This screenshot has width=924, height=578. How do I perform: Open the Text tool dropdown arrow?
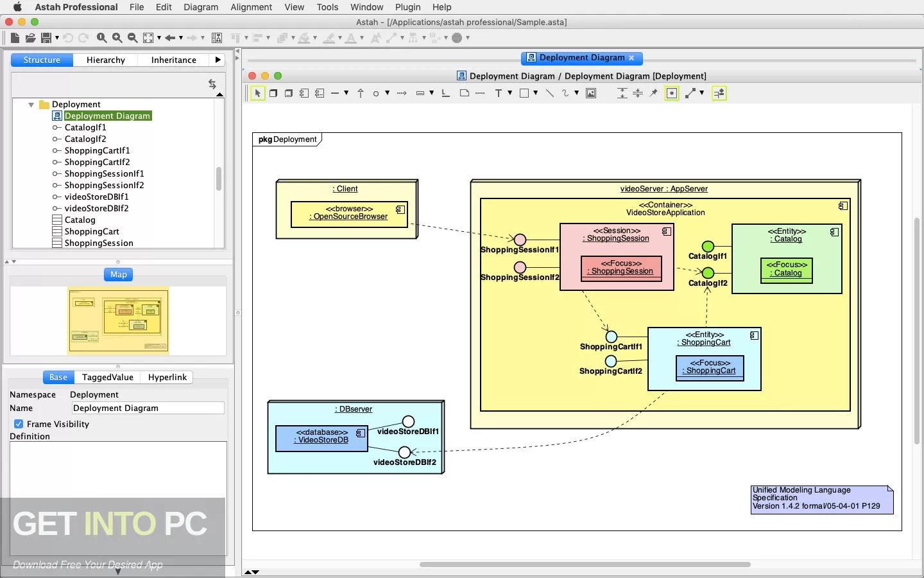pos(509,93)
